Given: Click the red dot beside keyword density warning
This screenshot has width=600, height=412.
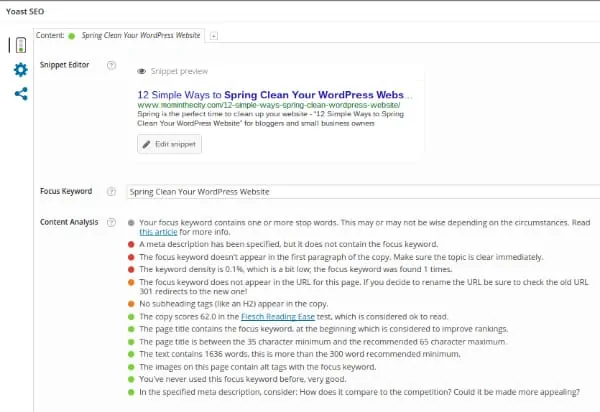Looking at the screenshot, I should [131, 269].
